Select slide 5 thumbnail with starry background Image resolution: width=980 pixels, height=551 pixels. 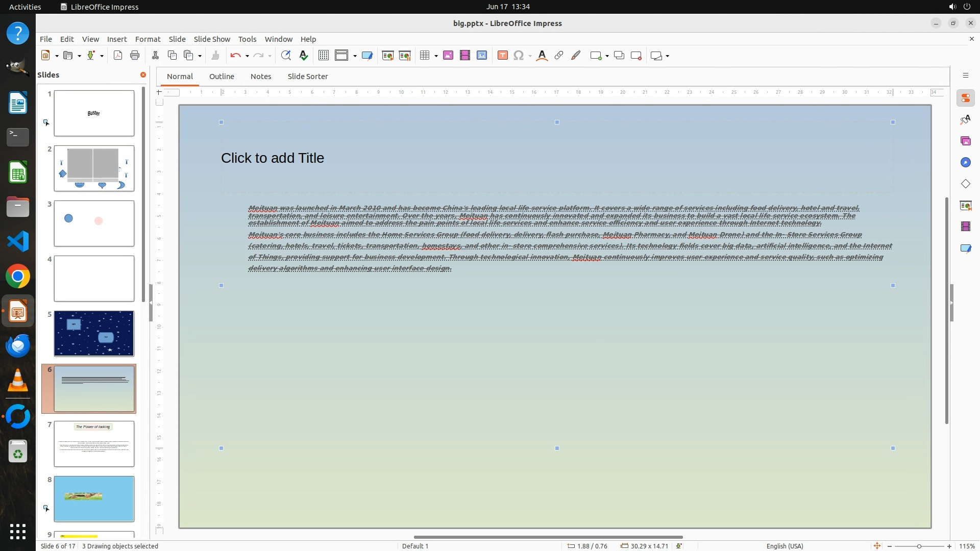(x=94, y=334)
